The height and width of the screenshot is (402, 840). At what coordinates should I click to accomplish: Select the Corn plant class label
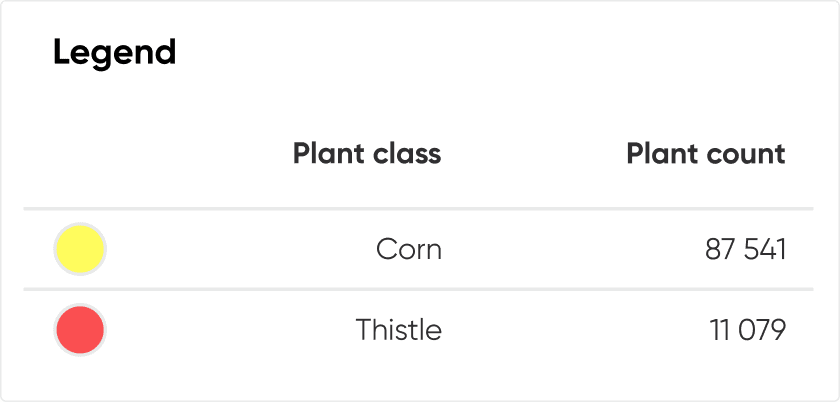[x=408, y=249]
